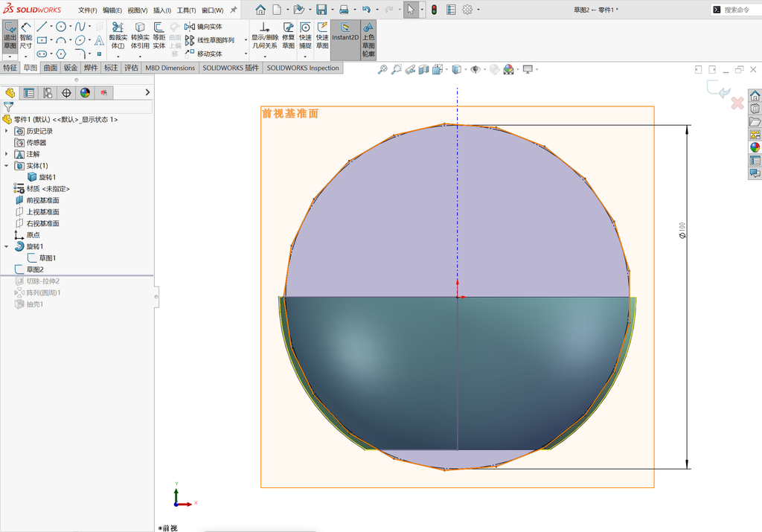The height and width of the screenshot is (532, 762).
Task: Open the 工具(T) menu
Action: 186,10
